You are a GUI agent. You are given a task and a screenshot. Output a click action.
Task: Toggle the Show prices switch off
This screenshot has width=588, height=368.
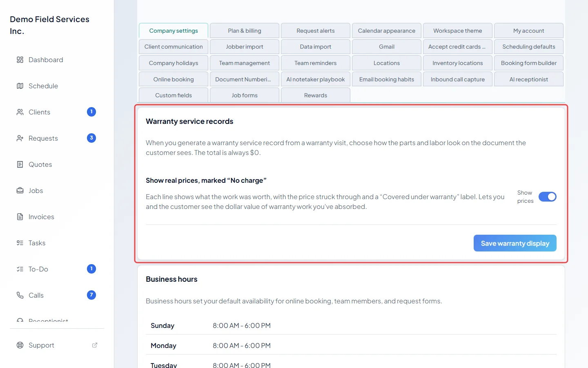click(548, 197)
